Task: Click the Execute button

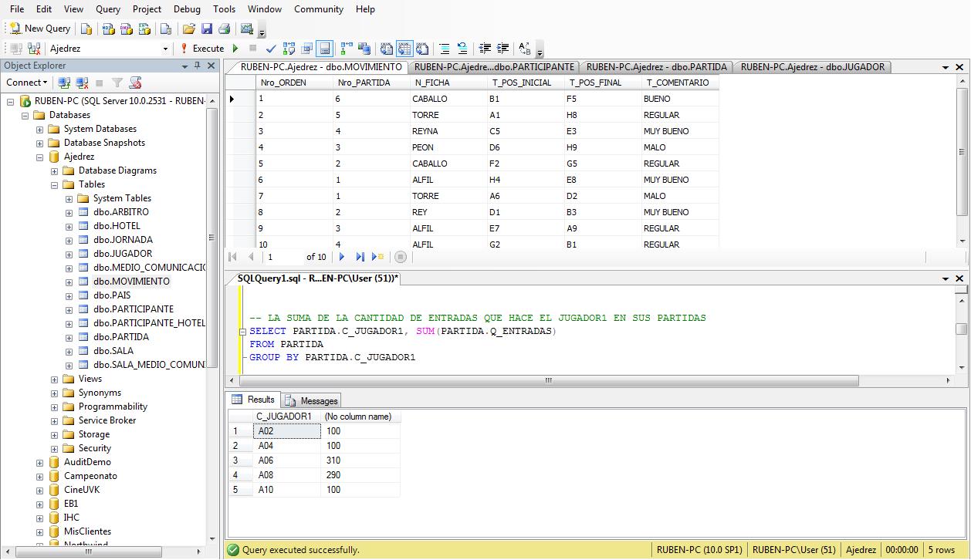Action: [202, 49]
